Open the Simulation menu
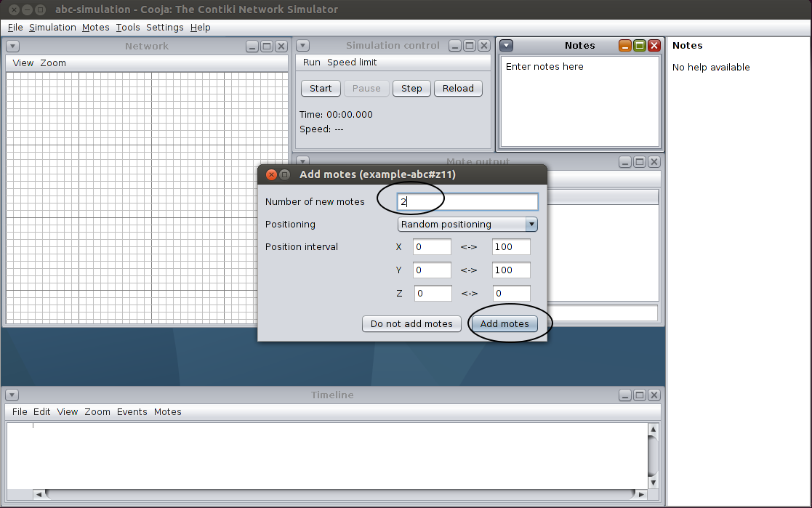Viewport: 812px width, 508px height. point(52,28)
